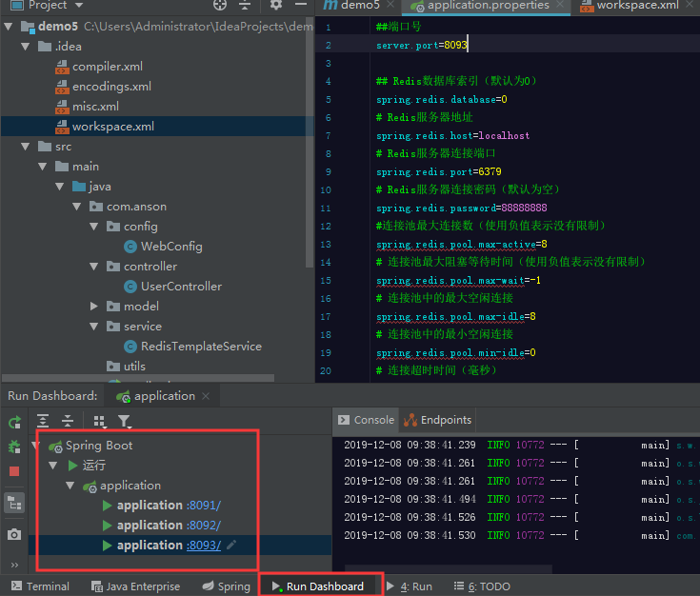
Task: Click the camera icon in dashboard sidebar
Action: pyautogui.click(x=14, y=534)
